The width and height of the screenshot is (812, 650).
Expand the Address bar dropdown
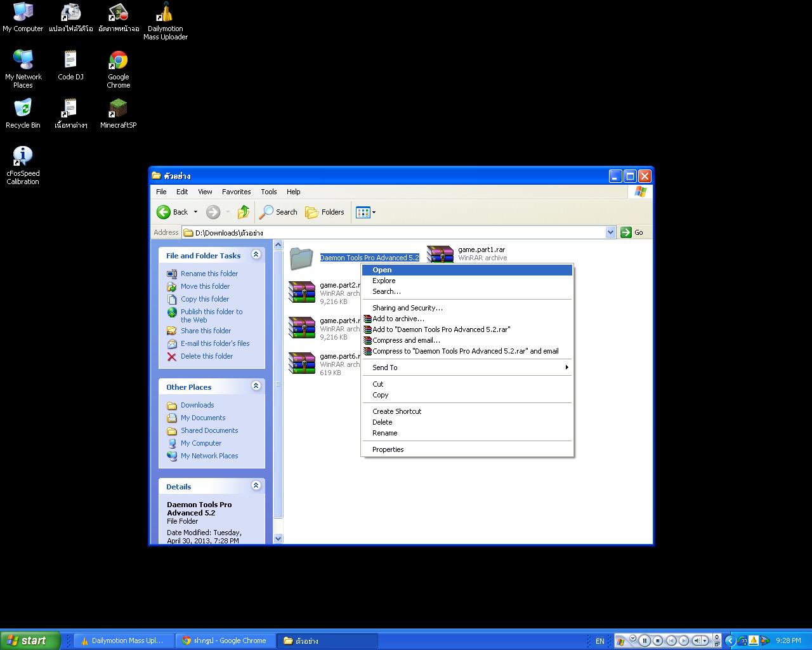(610, 232)
